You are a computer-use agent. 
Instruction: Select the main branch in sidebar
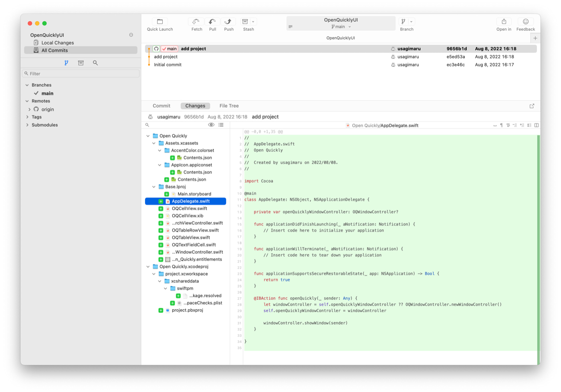47,93
